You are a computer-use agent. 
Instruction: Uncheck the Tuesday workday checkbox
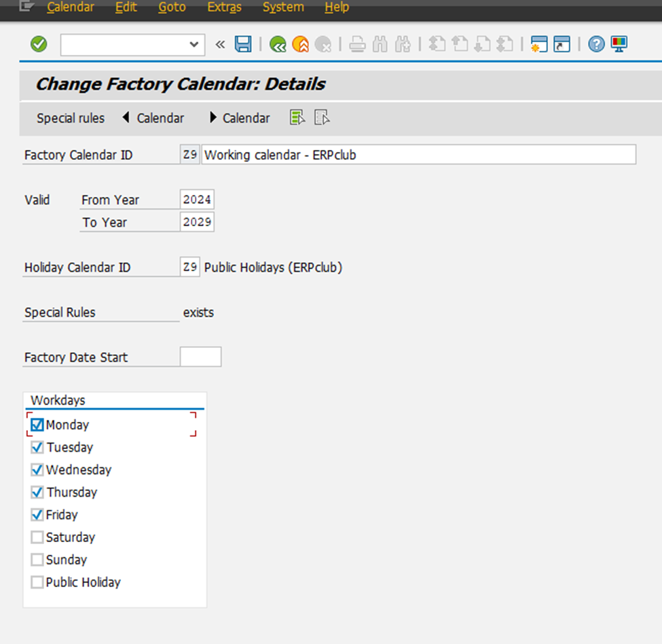point(37,447)
